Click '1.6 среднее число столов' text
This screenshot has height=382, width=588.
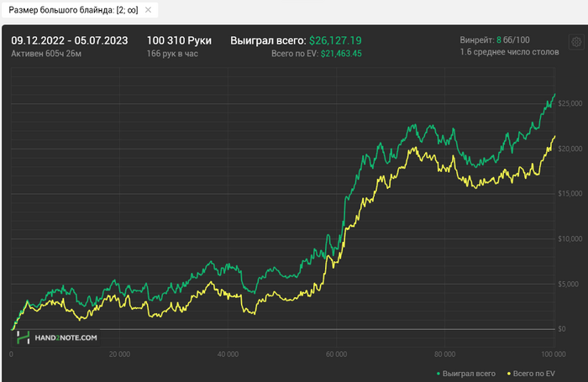(509, 52)
